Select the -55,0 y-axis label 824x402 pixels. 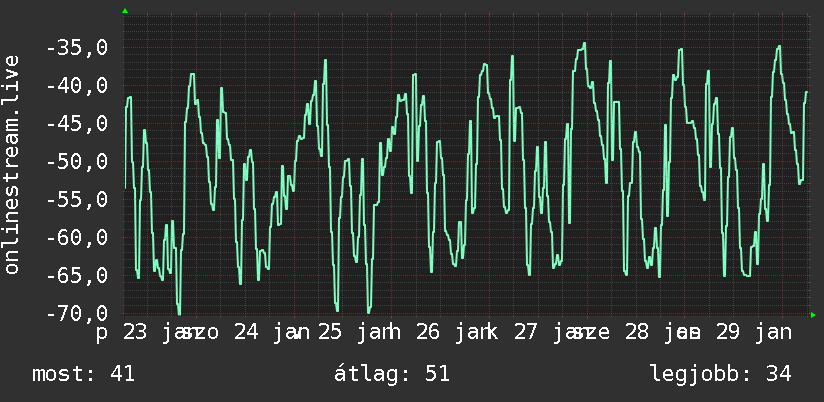[77, 200]
